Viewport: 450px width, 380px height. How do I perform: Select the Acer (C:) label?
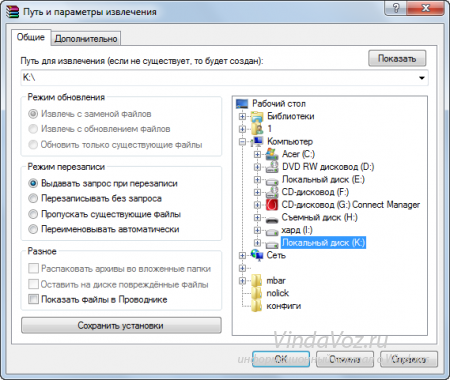click(x=298, y=154)
